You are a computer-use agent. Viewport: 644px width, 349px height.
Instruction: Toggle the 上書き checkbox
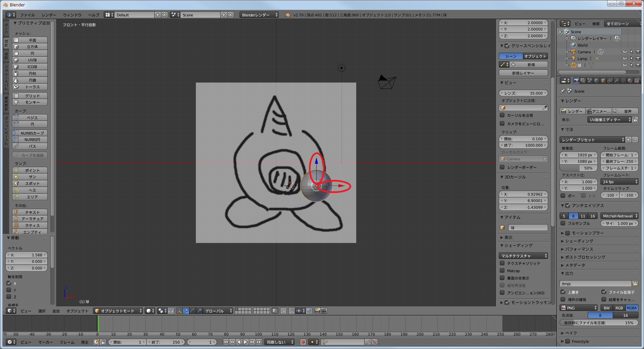(563, 292)
